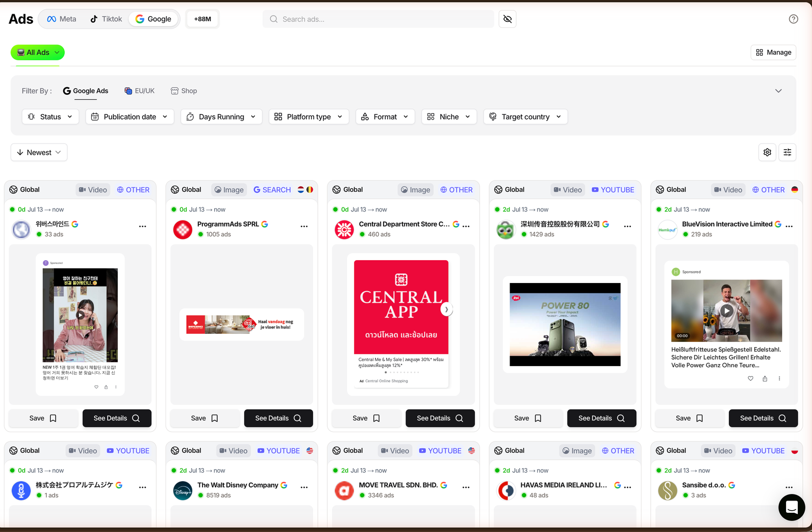Change the Newest sort order
The height and width of the screenshot is (532, 812).
point(39,152)
